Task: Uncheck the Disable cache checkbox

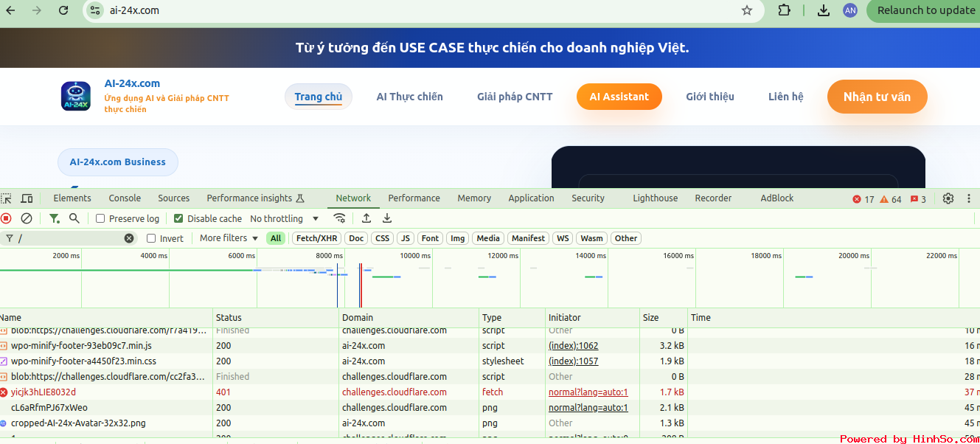Action: click(178, 218)
